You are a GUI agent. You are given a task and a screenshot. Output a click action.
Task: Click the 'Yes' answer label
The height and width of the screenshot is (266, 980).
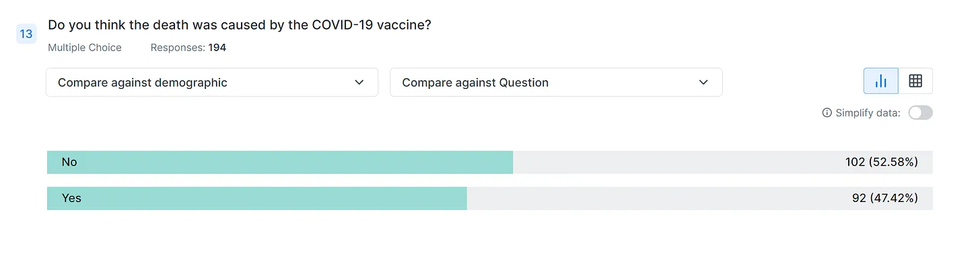coord(71,199)
